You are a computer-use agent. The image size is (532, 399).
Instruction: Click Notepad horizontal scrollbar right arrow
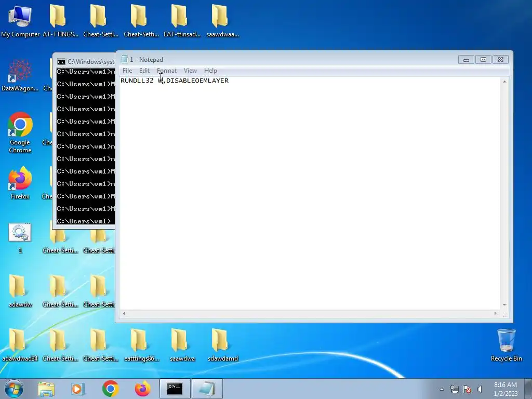click(495, 313)
